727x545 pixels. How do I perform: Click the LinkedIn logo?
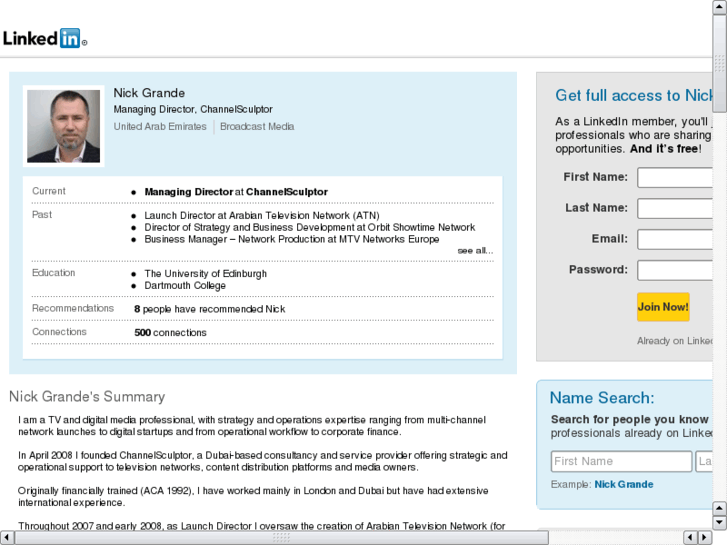[x=45, y=38]
